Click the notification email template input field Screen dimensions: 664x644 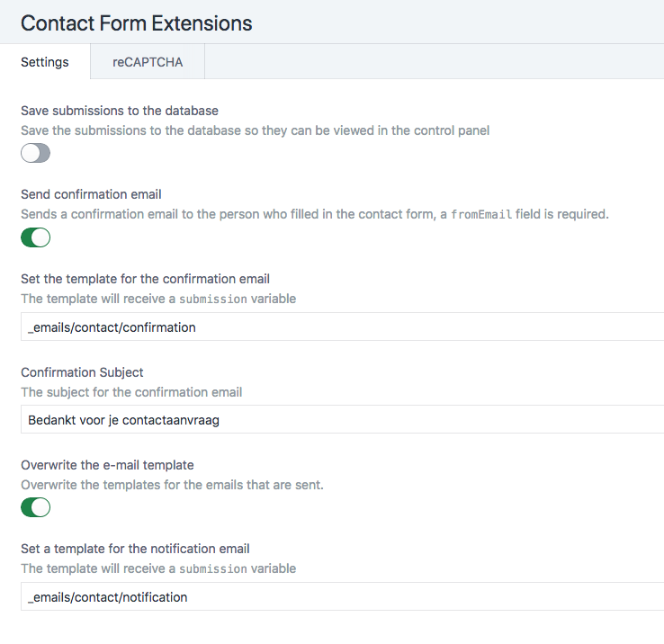point(342,597)
